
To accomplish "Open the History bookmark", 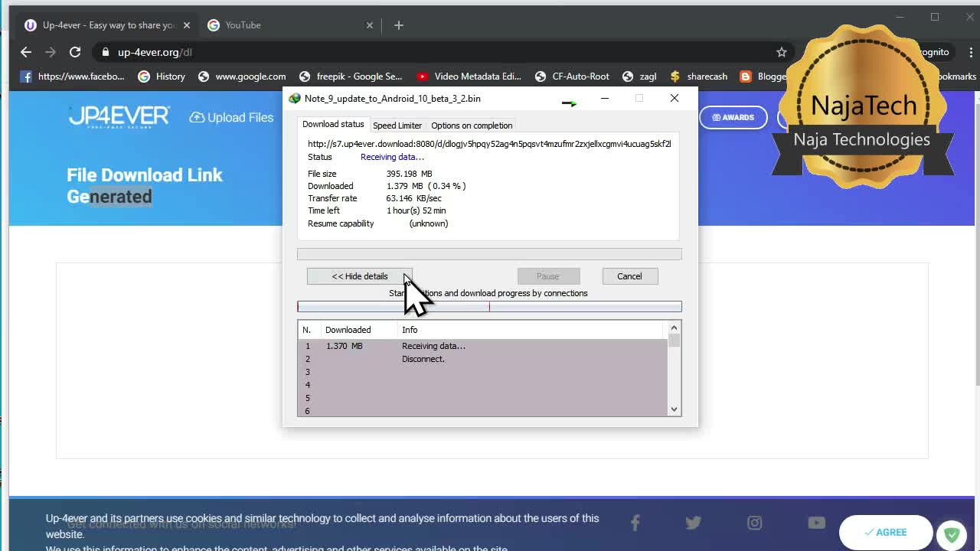I will (x=162, y=77).
